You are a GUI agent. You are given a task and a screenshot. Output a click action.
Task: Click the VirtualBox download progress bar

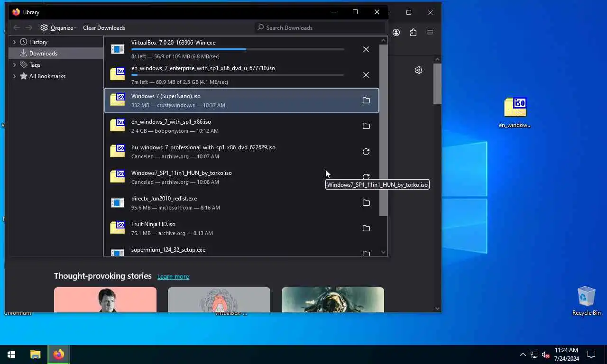point(238,49)
